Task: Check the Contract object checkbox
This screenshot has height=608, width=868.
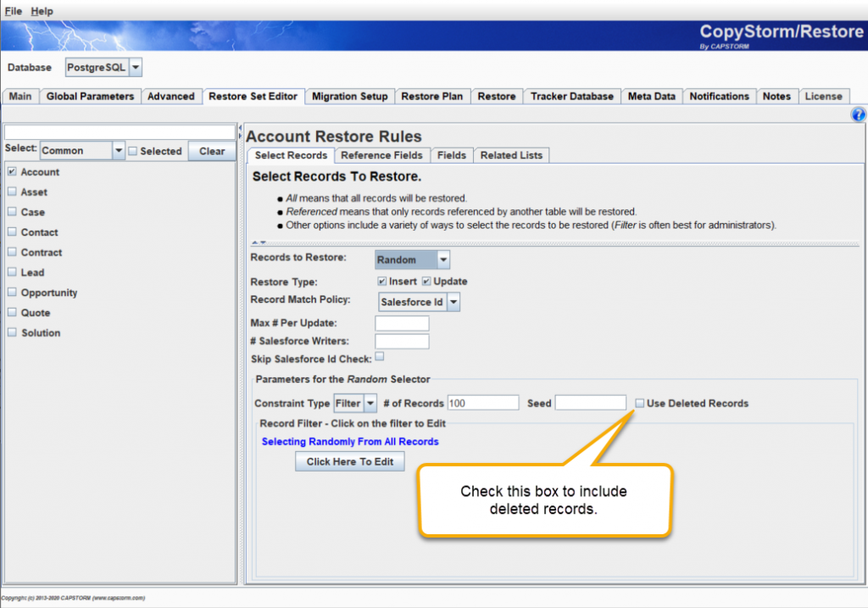Action: [x=12, y=252]
